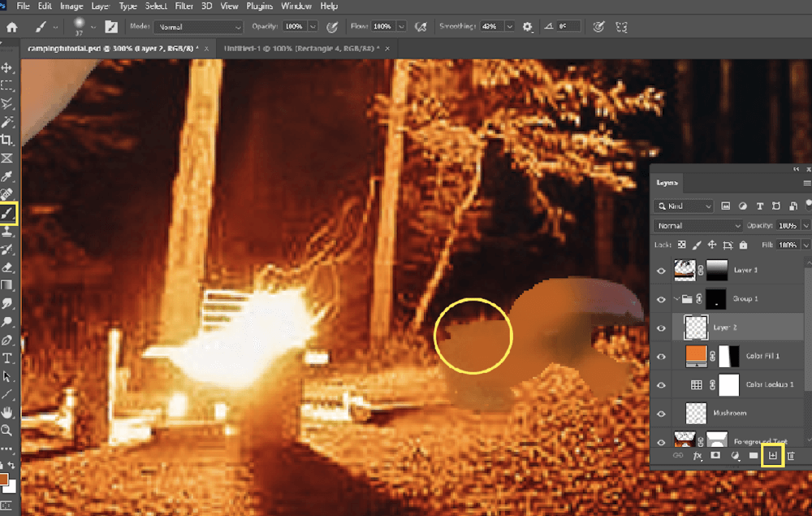Image resolution: width=812 pixels, height=516 pixels.
Task: Add a layer style (fx)
Action: click(697, 456)
